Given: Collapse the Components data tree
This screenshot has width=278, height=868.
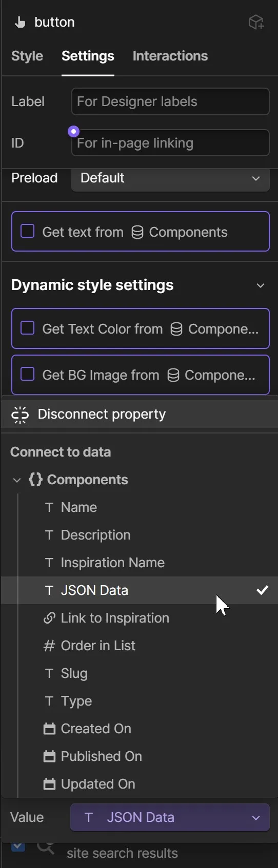Looking at the screenshot, I should pyautogui.click(x=17, y=480).
